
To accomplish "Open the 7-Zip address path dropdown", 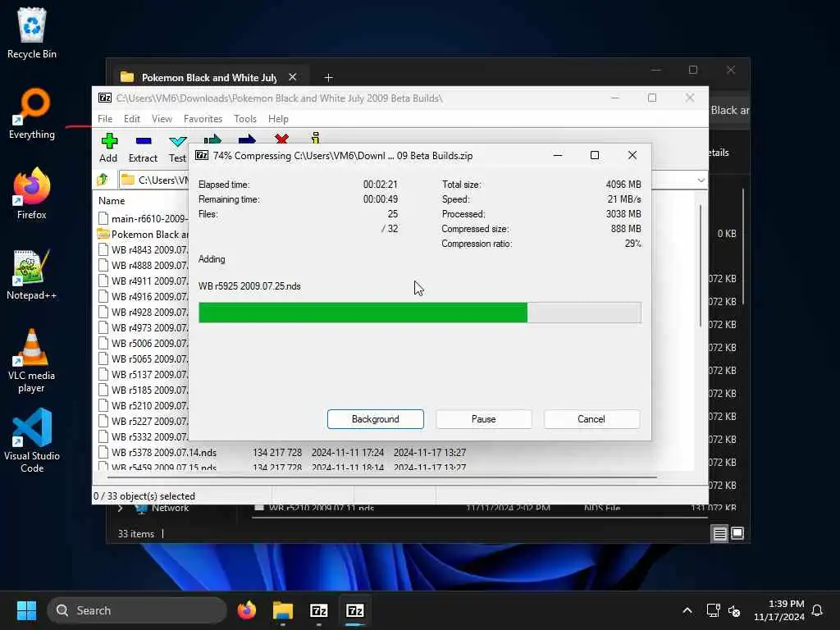I will pyautogui.click(x=701, y=180).
